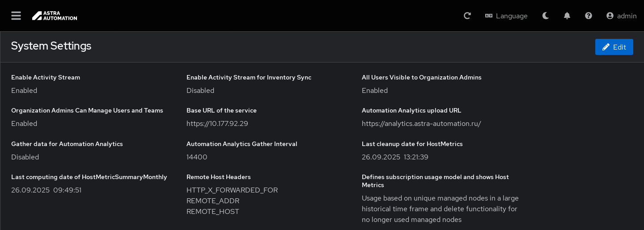644x230 pixels.
Task: Open the admin user menu
Action: 622,16
